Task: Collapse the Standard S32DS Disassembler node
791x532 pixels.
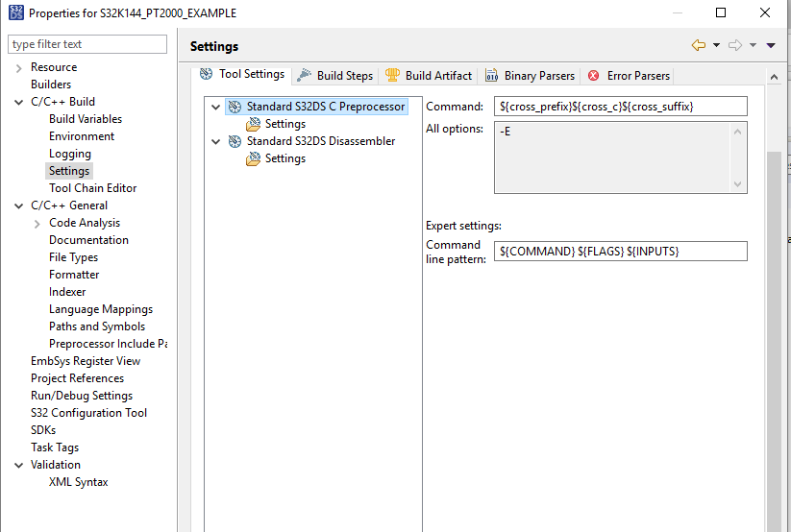Action: 215,142
